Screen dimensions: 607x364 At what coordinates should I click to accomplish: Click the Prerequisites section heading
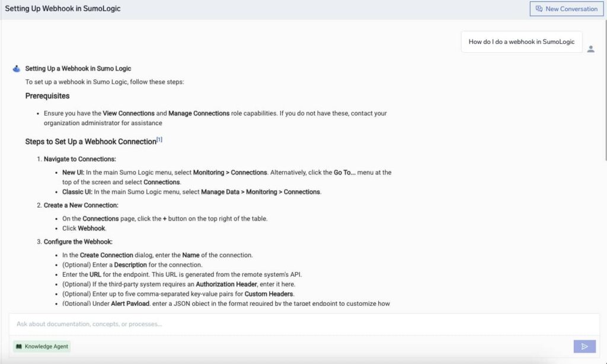[47, 95]
